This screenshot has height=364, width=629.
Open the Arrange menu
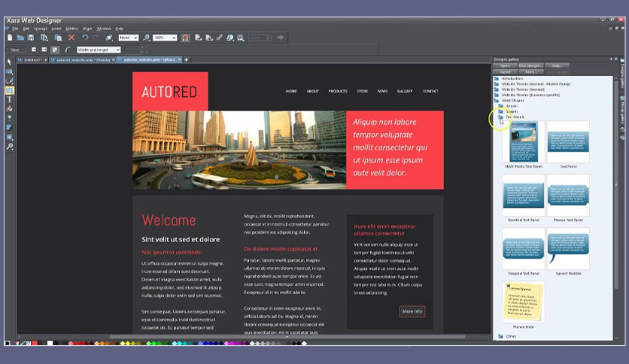tap(40, 29)
